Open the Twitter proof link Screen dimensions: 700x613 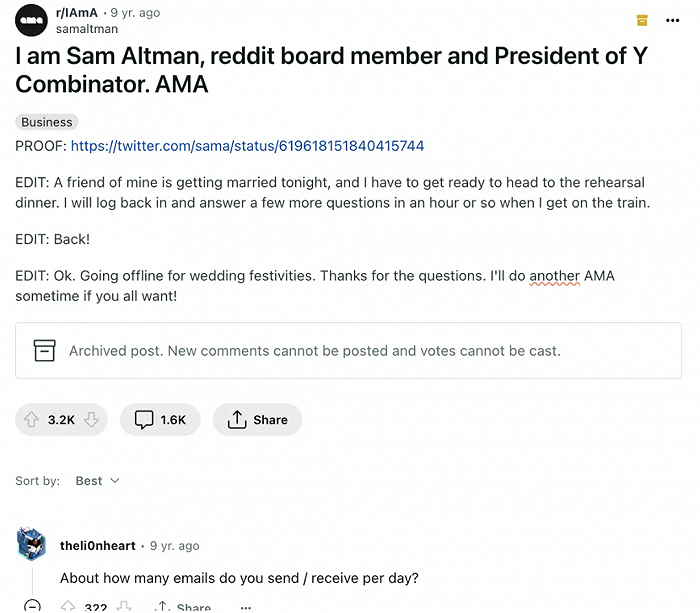pyautogui.click(x=247, y=146)
